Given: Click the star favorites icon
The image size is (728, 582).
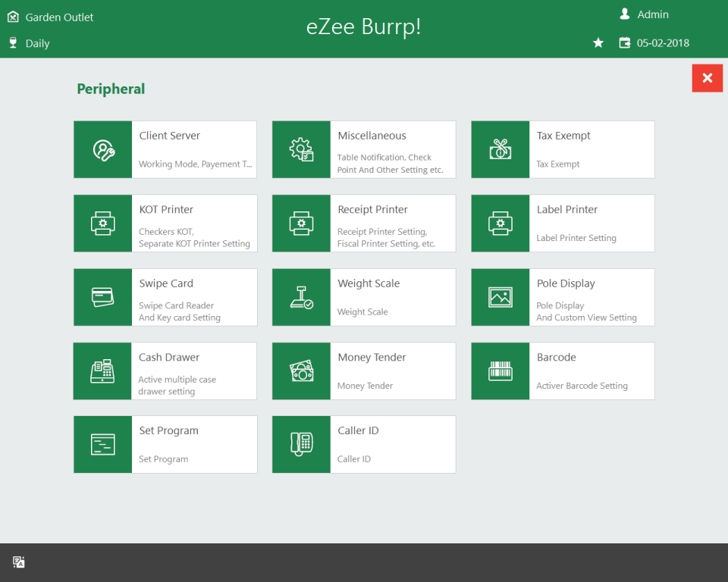Looking at the screenshot, I should tap(598, 43).
